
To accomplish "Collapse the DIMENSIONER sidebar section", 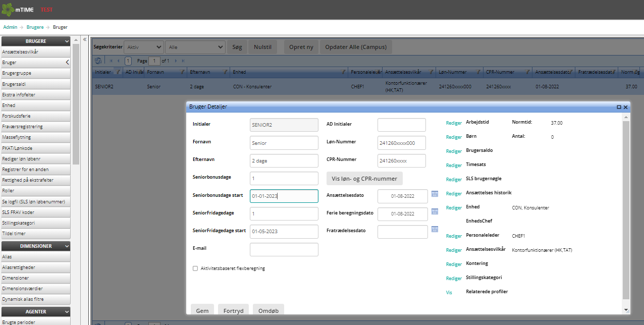I will [x=67, y=246].
